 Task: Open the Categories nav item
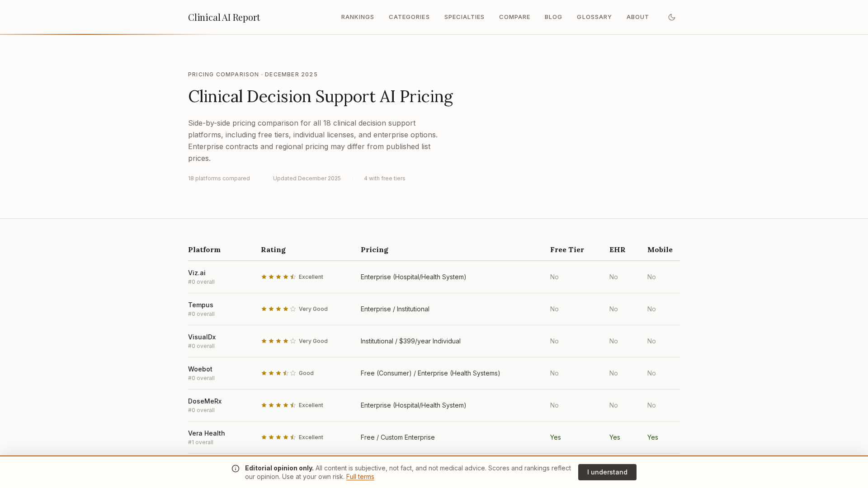click(x=409, y=17)
